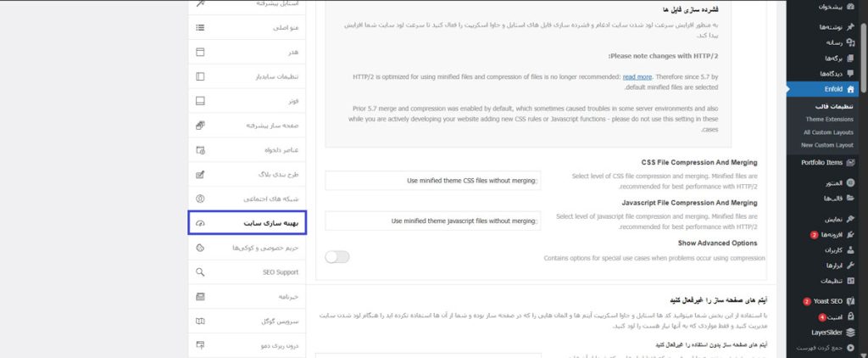The image size is (868, 358).
Task: Click the WordPress تنظیمات settings icon
Action: (x=850, y=281)
